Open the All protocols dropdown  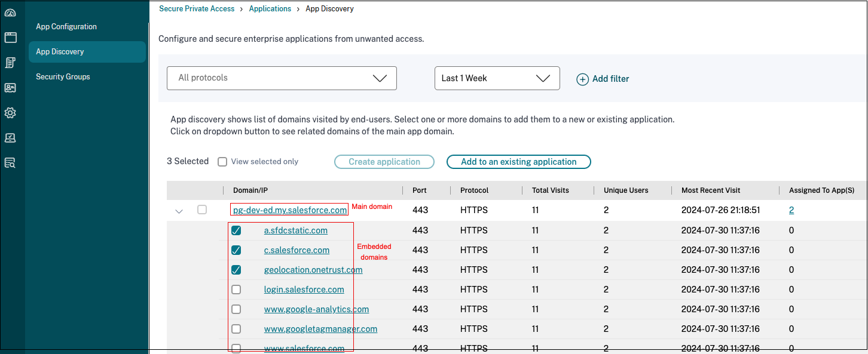[282, 78]
